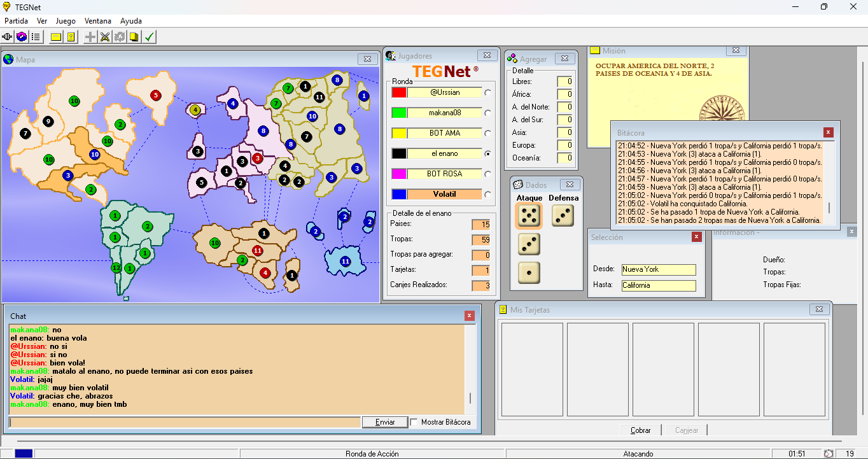Click the connect plug toolbar icon

pyautogui.click(x=8, y=37)
